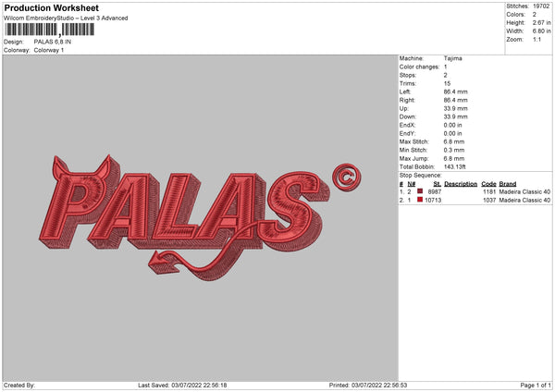Screen dimensions: 555x392
Task: Click the Production Worksheet title
Action: [52, 7]
